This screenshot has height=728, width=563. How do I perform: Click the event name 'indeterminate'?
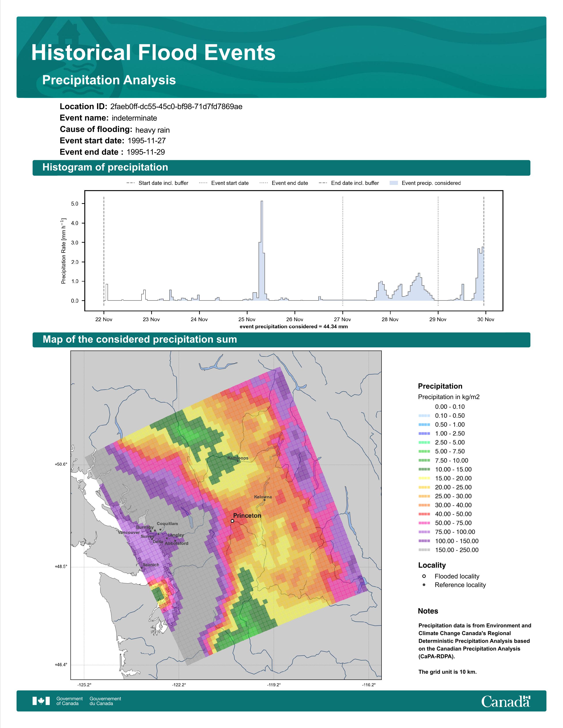(134, 118)
